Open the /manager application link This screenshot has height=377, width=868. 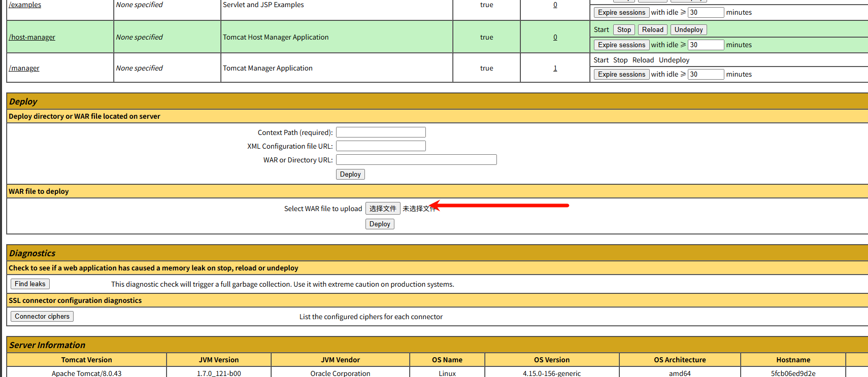[24, 68]
